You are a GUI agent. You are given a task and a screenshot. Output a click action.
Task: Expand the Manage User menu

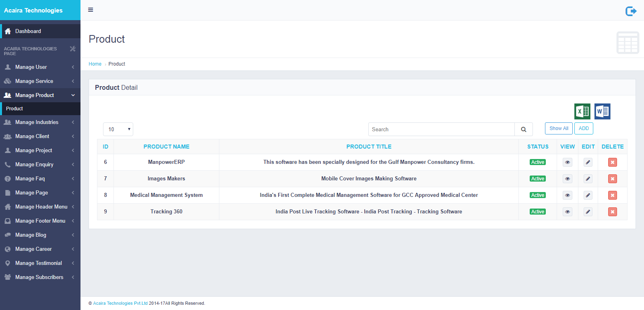(x=39, y=67)
